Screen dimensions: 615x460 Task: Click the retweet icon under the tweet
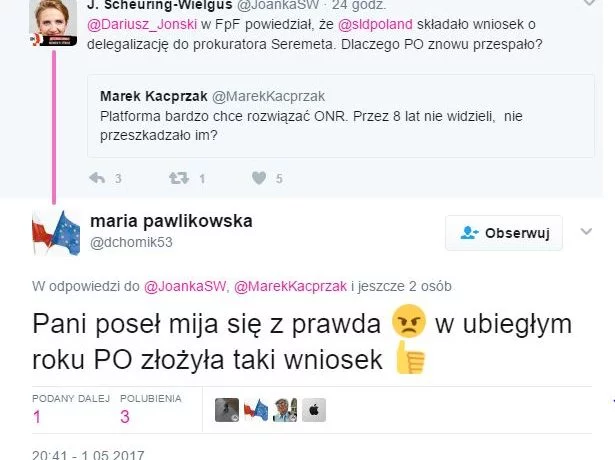point(179,178)
